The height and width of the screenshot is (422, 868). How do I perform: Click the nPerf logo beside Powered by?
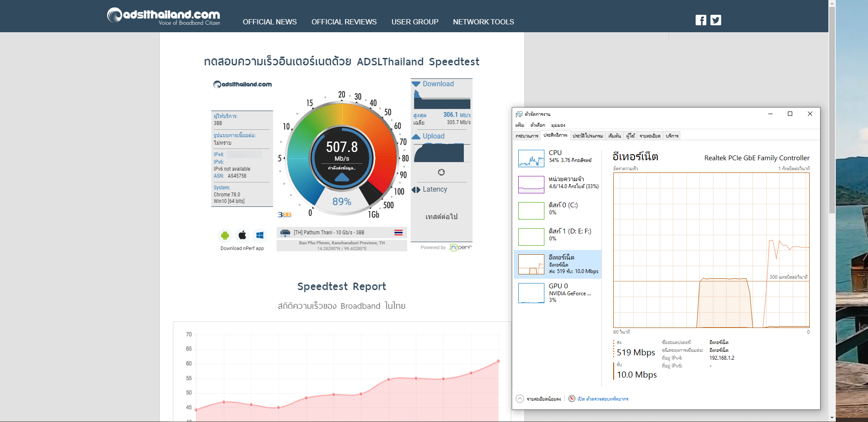coord(460,247)
